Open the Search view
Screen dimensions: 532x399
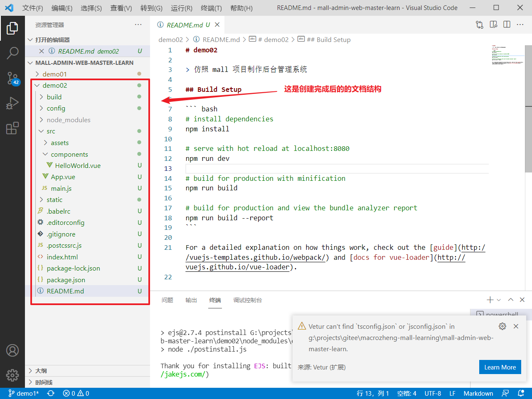click(x=12, y=53)
